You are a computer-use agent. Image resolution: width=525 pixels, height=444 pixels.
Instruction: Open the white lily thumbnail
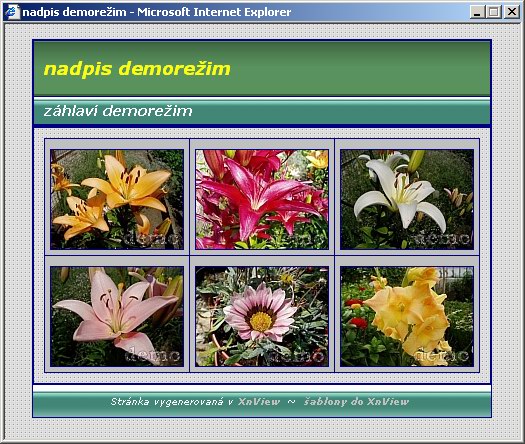[407, 200]
